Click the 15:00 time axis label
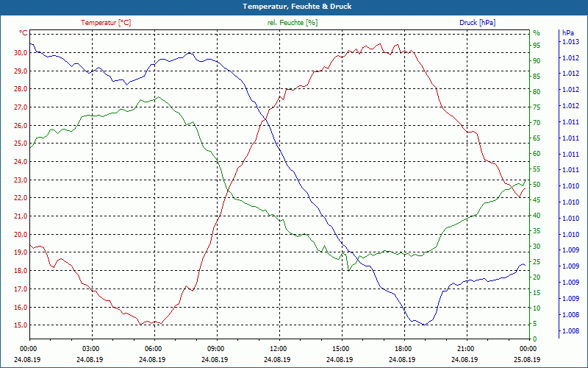Image resolution: width=588 pixels, height=368 pixels. (x=340, y=348)
